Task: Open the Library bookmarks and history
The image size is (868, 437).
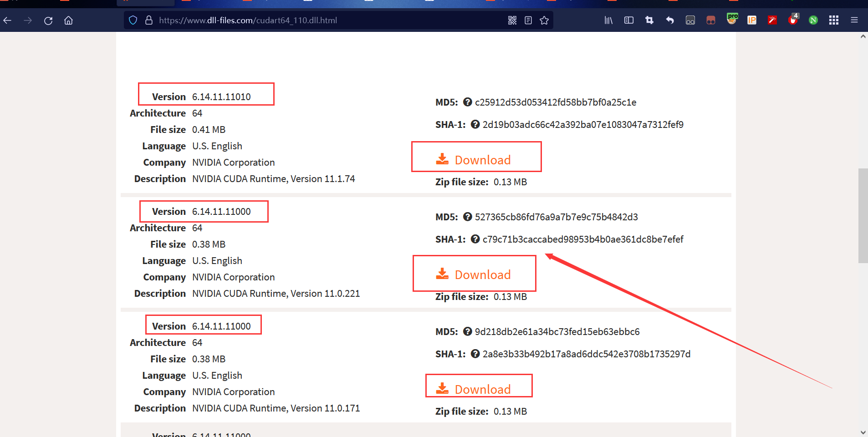Action: 608,20
